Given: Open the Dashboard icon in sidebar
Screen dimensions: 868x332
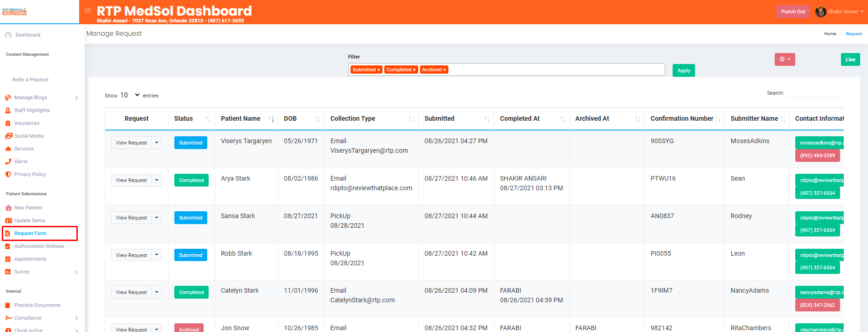Looking at the screenshot, I should coord(8,35).
